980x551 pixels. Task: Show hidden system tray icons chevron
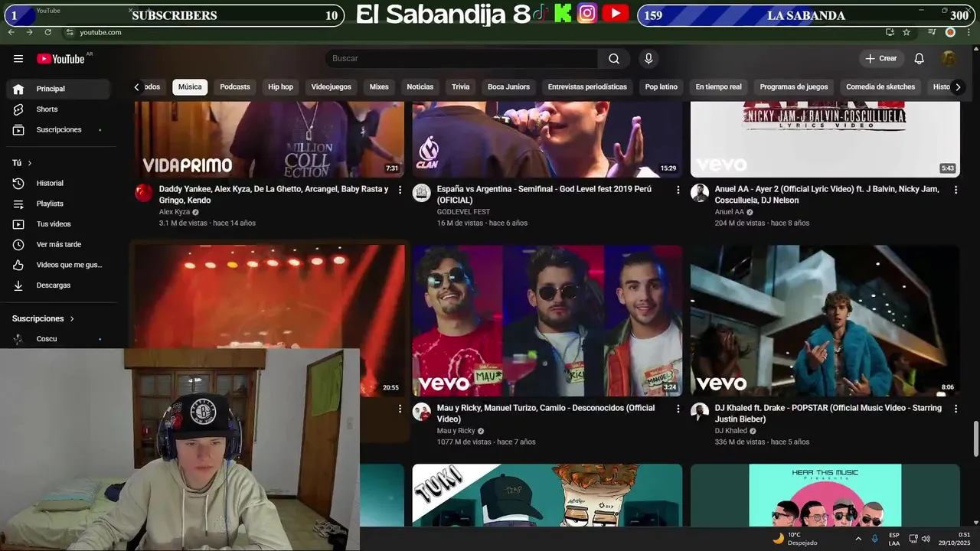tap(857, 539)
